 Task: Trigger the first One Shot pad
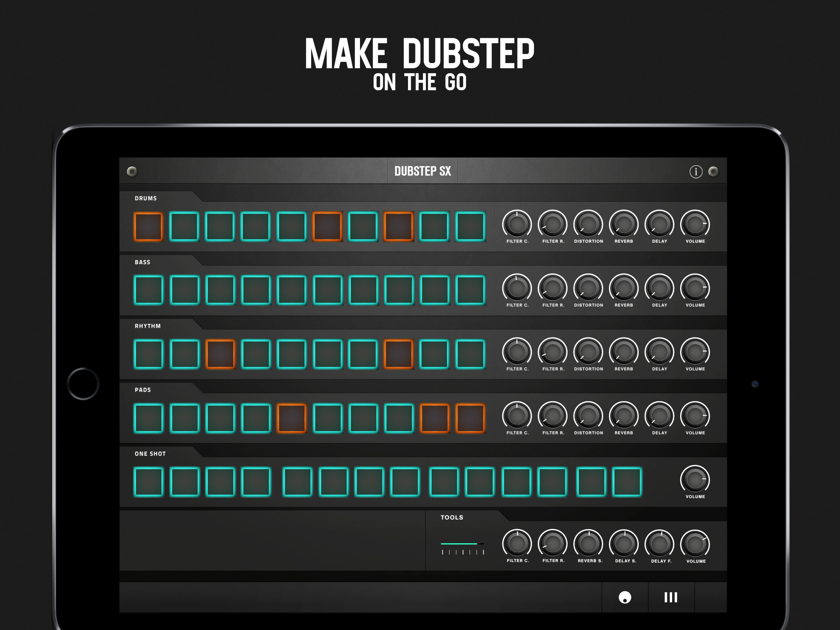click(x=149, y=482)
